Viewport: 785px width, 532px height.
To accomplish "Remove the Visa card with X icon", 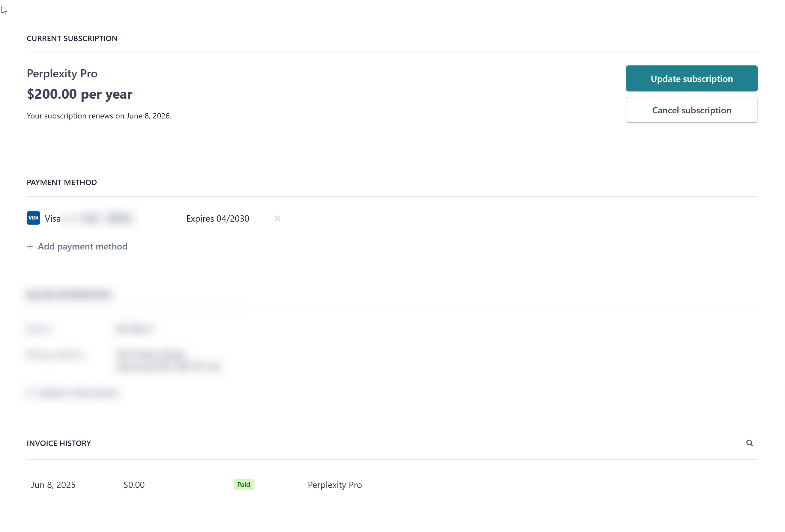I will pyautogui.click(x=277, y=219).
